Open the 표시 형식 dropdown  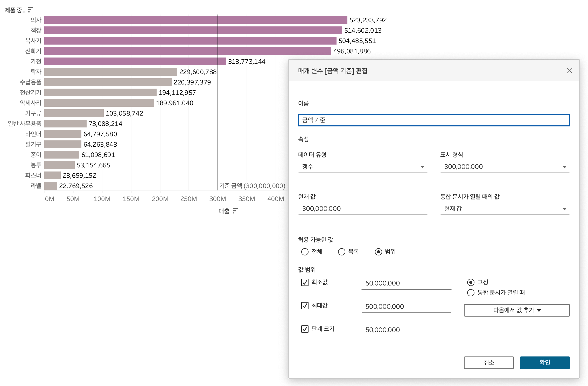505,167
